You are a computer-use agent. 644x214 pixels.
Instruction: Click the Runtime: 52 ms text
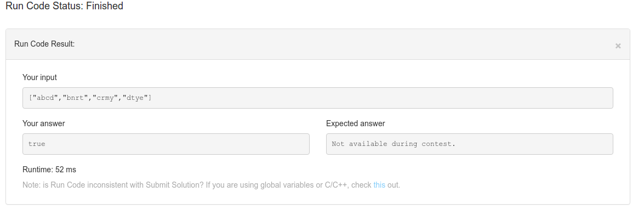(x=49, y=170)
